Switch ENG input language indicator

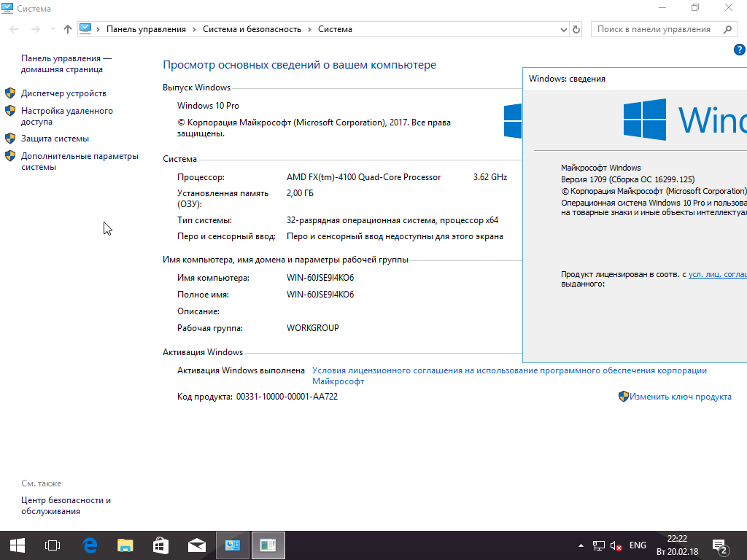(x=638, y=545)
